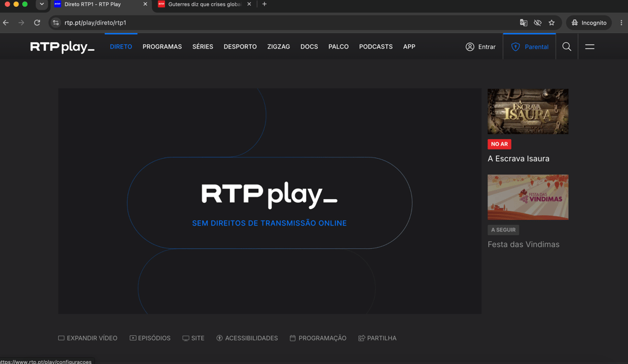628x364 pixels.
Task: Open the PALCO menu item
Action: pos(339,47)
